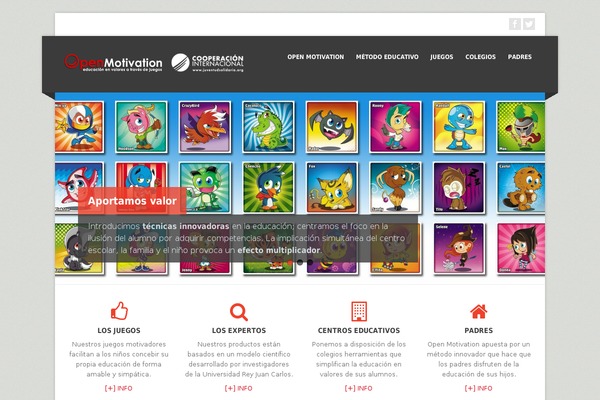The image size is (600, 400).
Task: Click the pink pig character tile
Action: [141, 127]
